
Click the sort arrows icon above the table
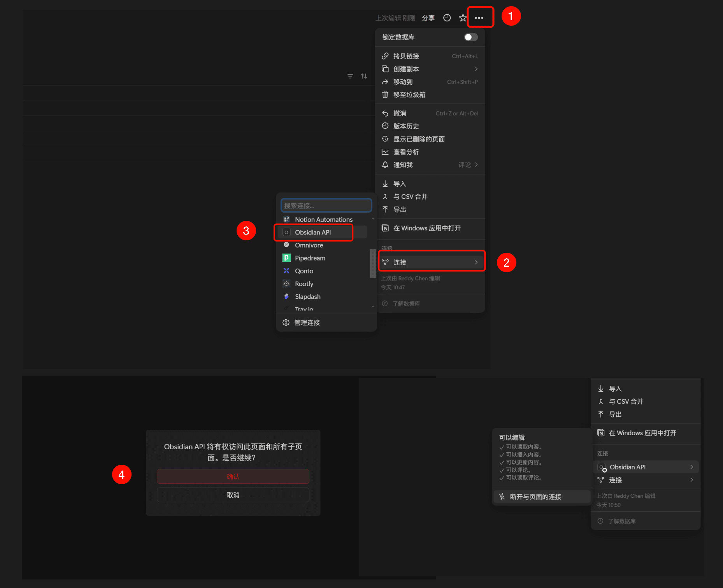pos(364,76)
